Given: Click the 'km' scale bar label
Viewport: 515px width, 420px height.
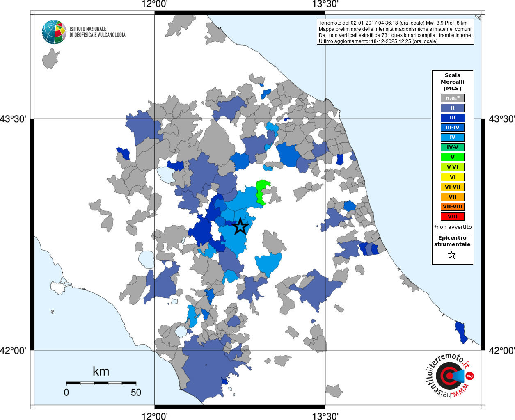Looking at the screenshot, I should tap(101, 372).
